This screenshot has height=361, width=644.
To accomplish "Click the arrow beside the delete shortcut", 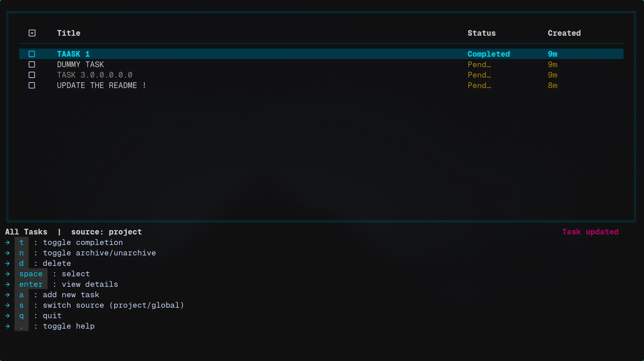I will point(7,263).
